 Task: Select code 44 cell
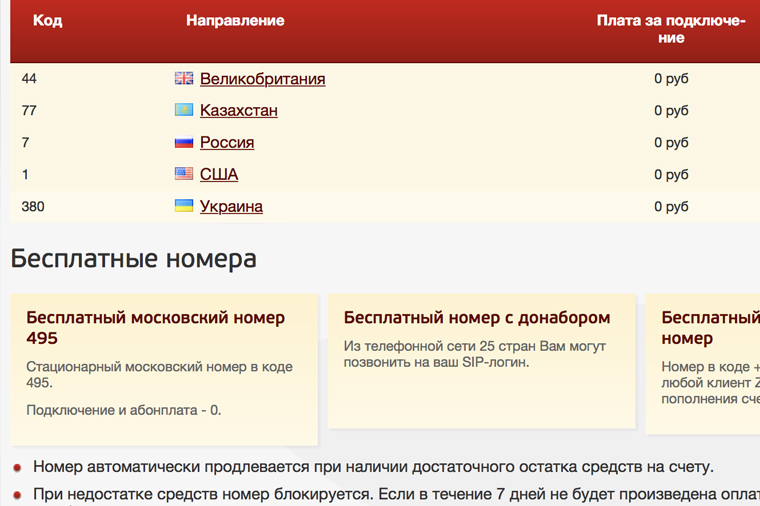click(x=29, y=79)
